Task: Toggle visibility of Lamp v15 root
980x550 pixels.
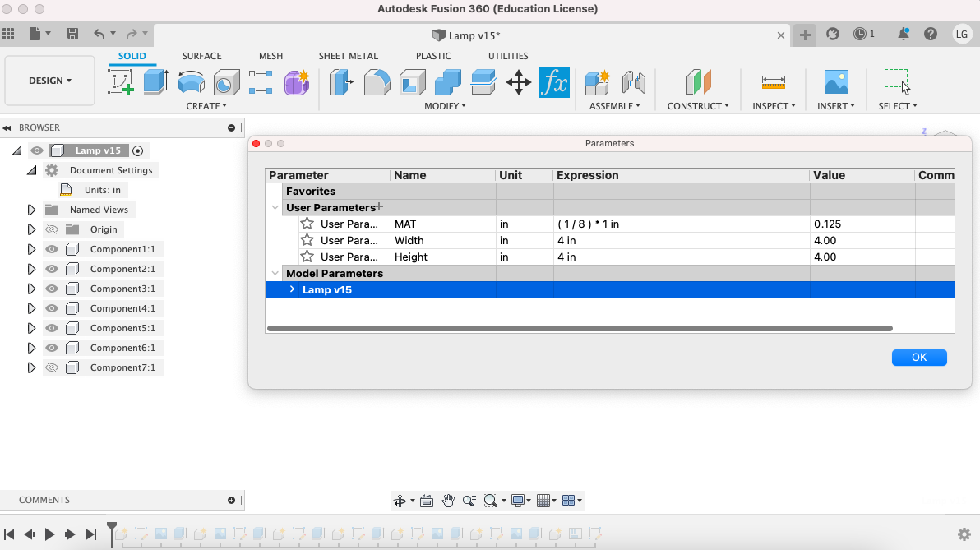Action: coord(37,150)
